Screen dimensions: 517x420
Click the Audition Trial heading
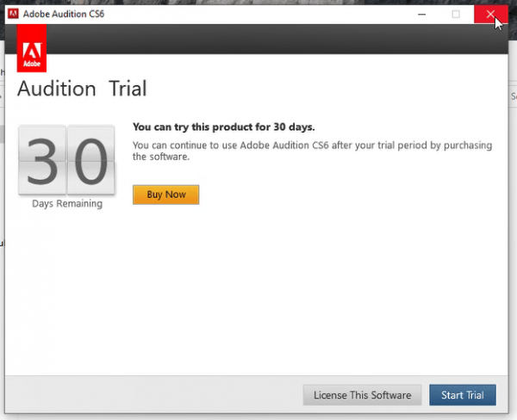click(82, 89)
